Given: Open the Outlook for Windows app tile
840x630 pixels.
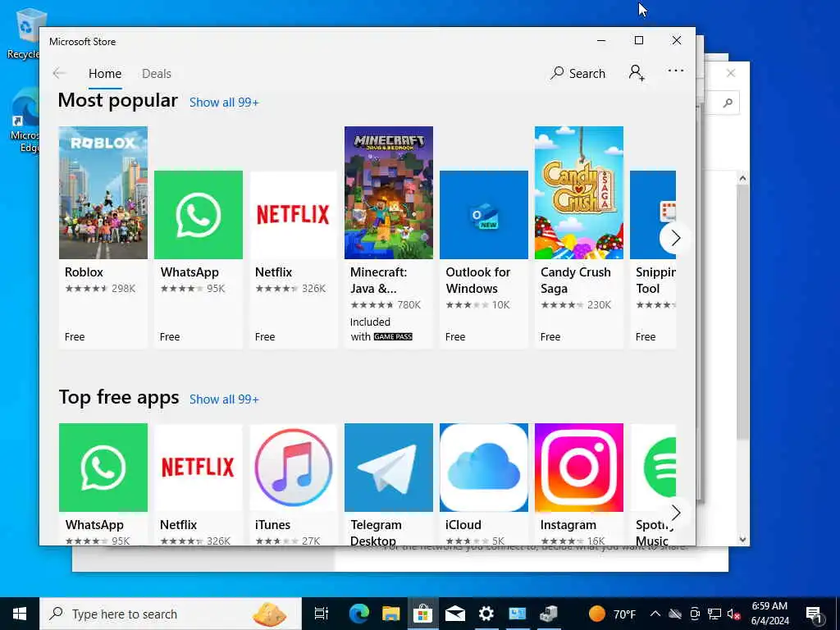Looking at the screenshot, I should point(484,259).
